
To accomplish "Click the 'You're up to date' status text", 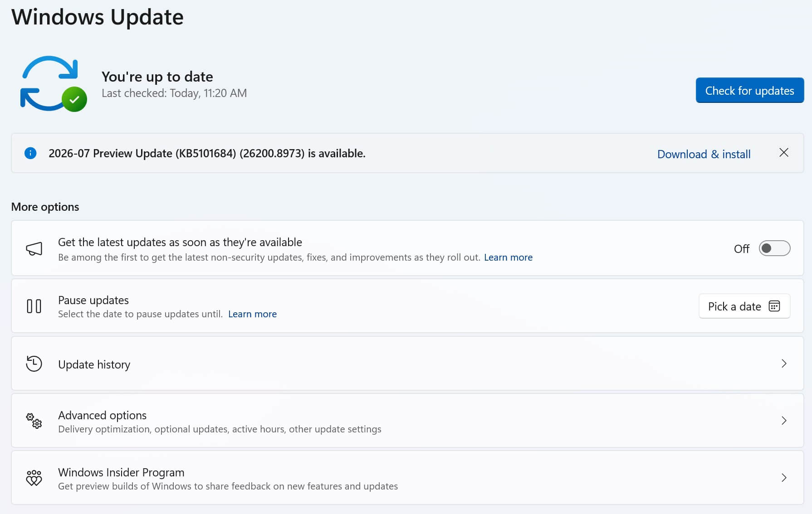I will pos(157,77).
